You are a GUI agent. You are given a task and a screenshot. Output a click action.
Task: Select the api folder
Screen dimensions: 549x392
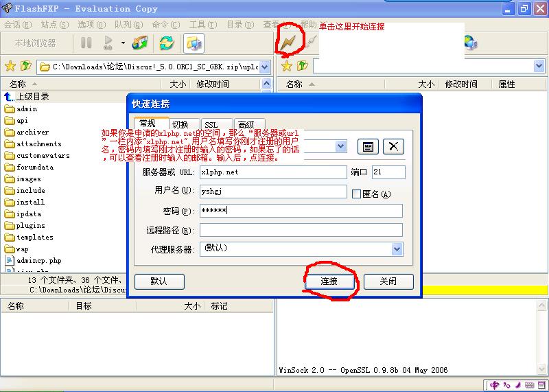point(16,121)
